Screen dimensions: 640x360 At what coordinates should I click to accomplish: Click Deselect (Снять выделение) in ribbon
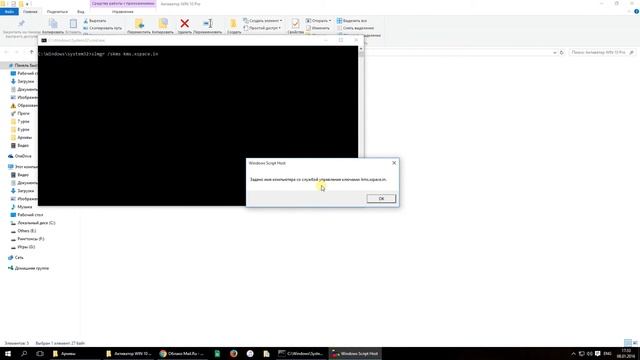pos(355,28)
